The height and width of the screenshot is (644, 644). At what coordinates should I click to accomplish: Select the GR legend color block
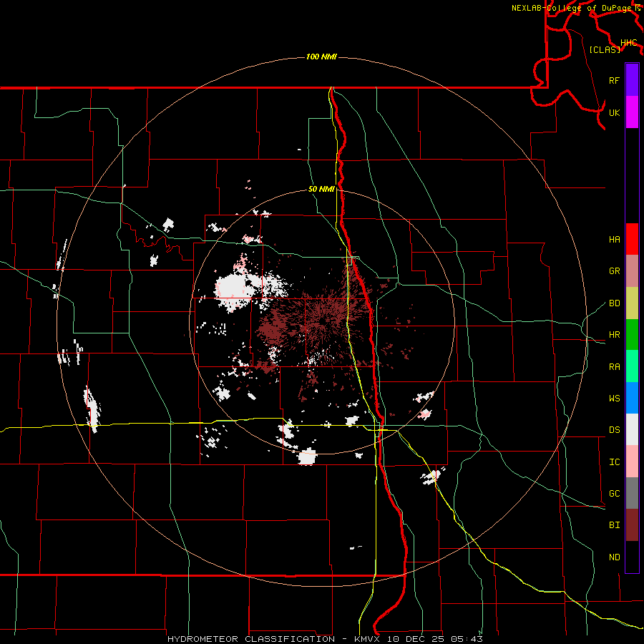tap(632, 271)
